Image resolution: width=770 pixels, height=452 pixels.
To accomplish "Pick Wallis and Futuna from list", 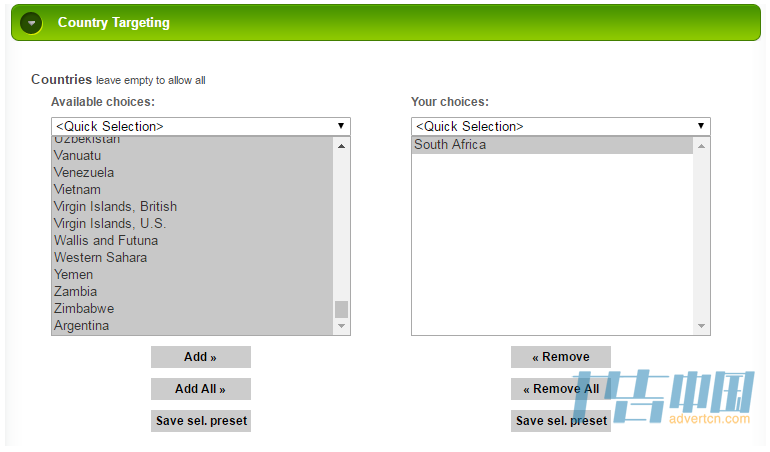I will pyautogui.click(x=192, y=240).
